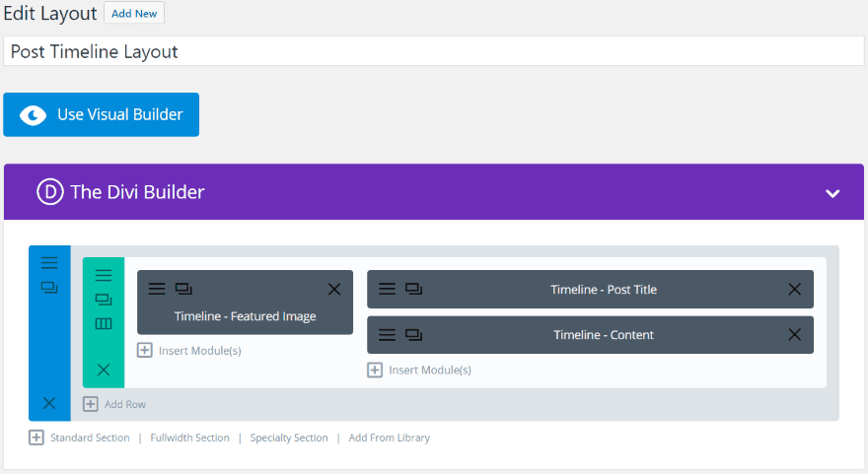Image resolution: width=868 pixels, height=474 pixels.
Task: Select the Timeline - Featured Image label
Action: pyautogui.click(x=246, y=315)
